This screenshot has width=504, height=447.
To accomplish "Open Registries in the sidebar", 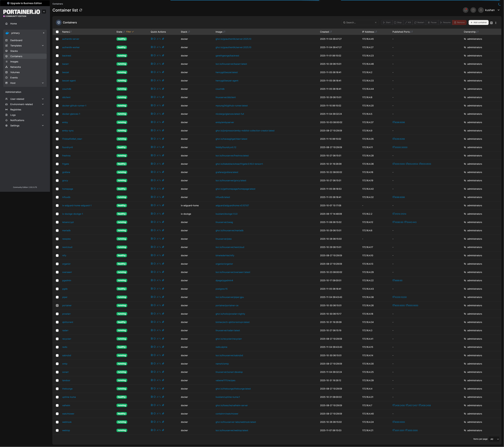I will 16,109.
